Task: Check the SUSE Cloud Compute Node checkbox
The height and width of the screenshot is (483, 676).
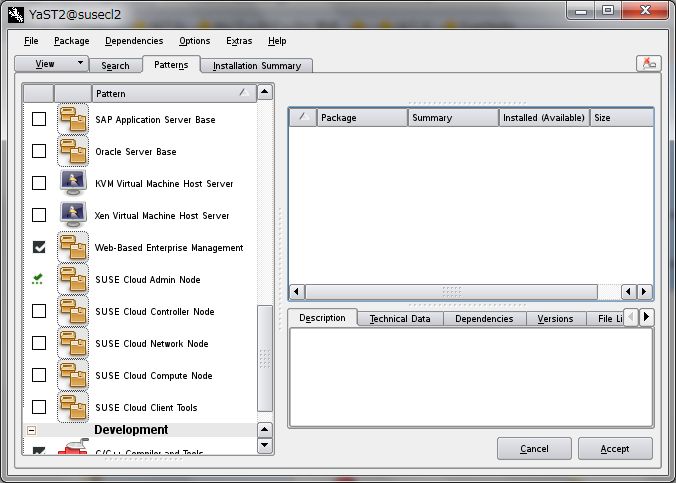Action: (39, 375)
